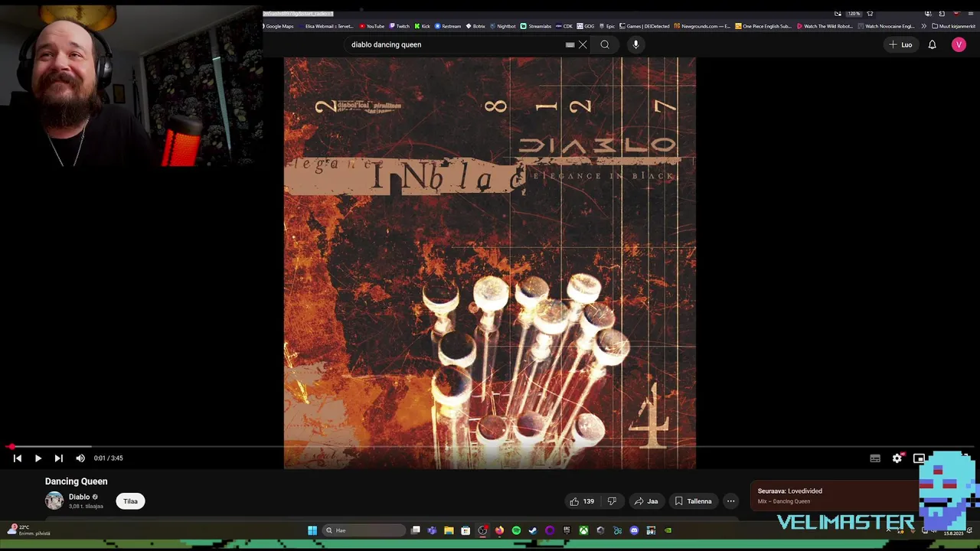Open Epic Games Launcher from taskbar

(x=567, y=530)
